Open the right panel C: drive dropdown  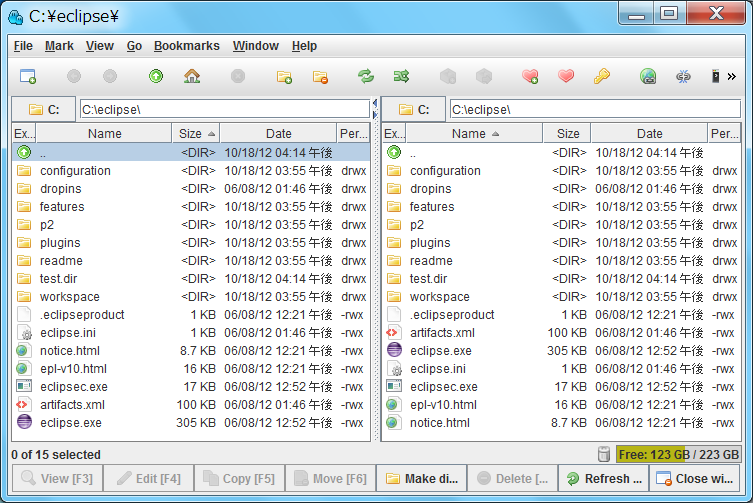pyautogui.click(x=413, y=109)
